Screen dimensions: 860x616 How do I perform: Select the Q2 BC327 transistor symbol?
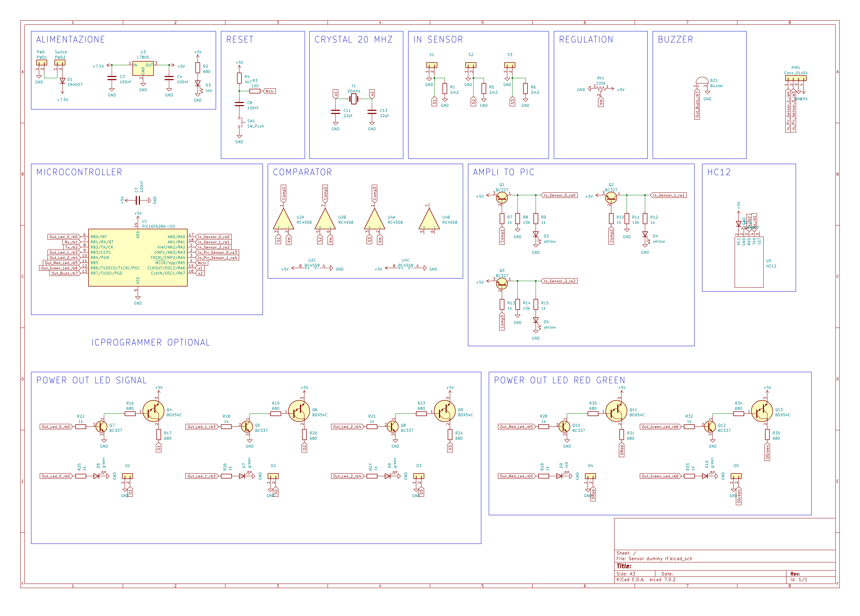point(611,198)
